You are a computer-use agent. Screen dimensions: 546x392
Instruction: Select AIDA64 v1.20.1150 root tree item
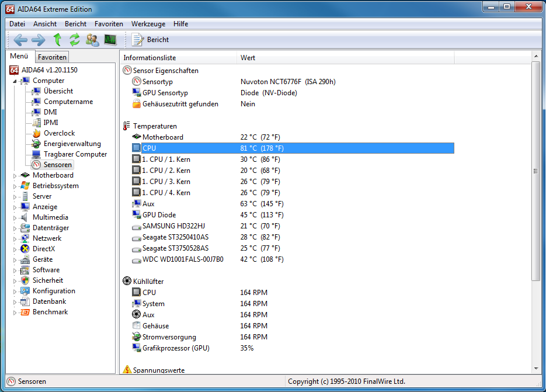(49, 70)
